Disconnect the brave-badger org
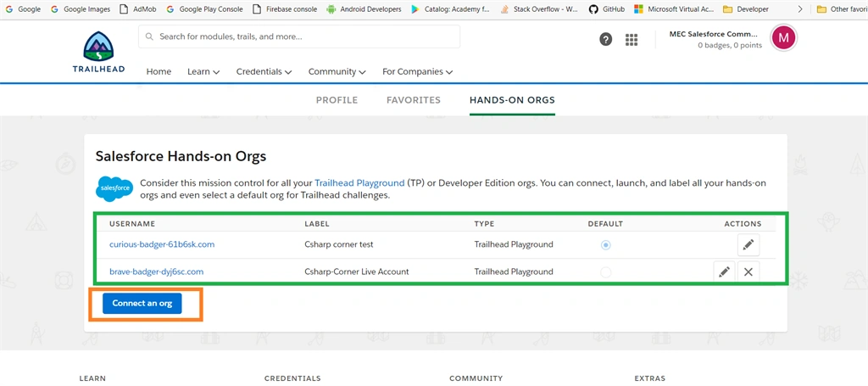 (x=748, y=272)
